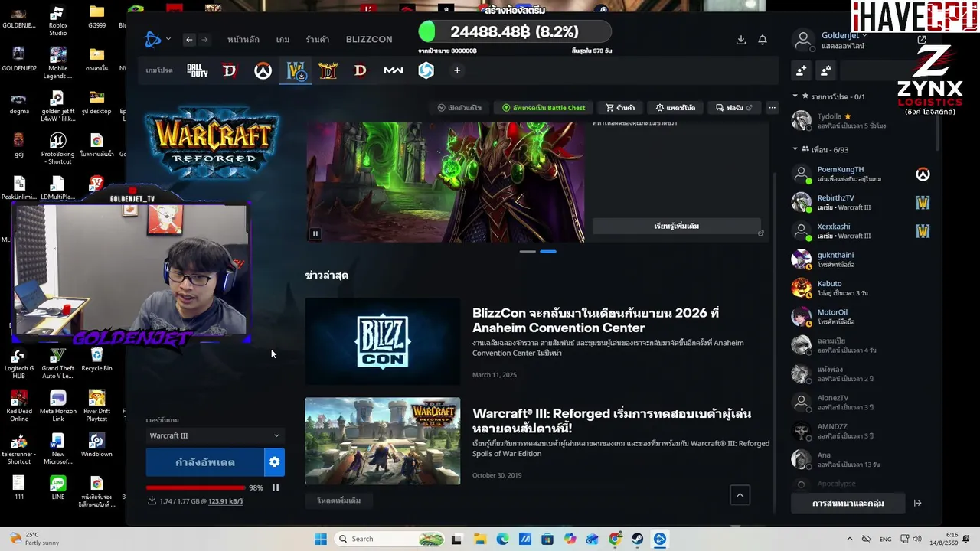Collapse the friends list 6/93
The height and width of the screenshot is (551, 980).
tap(795, 149)
